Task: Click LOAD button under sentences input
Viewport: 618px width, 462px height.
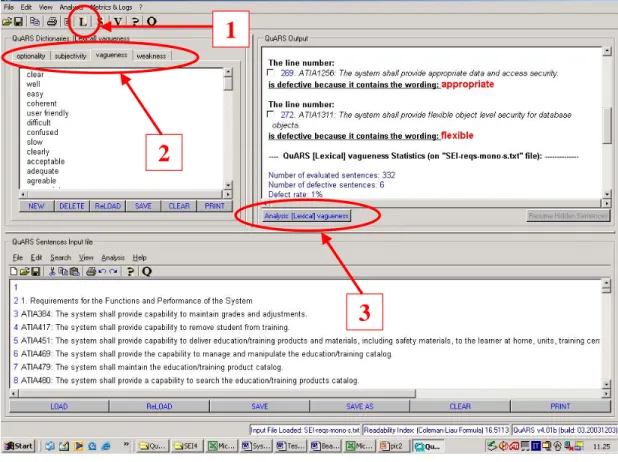Action: [x=59, y=406]
